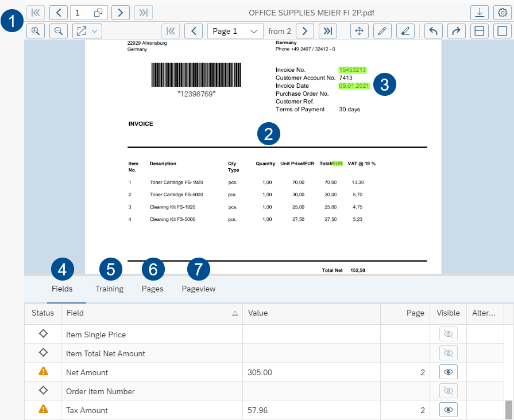Toggle visibility of the Net Amount field
Image resolution: width=514 pixels, height=420 pixels.
pyautogui.click(x=449, y=372)
